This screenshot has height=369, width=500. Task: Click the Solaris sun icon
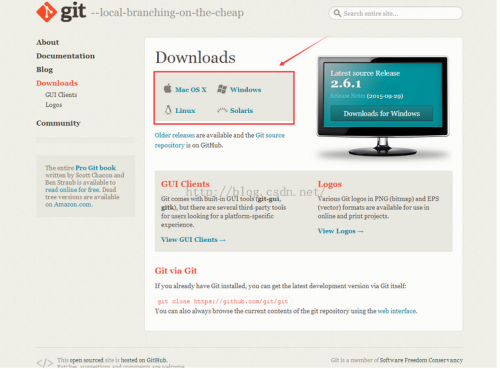click(x=222, y=110)
